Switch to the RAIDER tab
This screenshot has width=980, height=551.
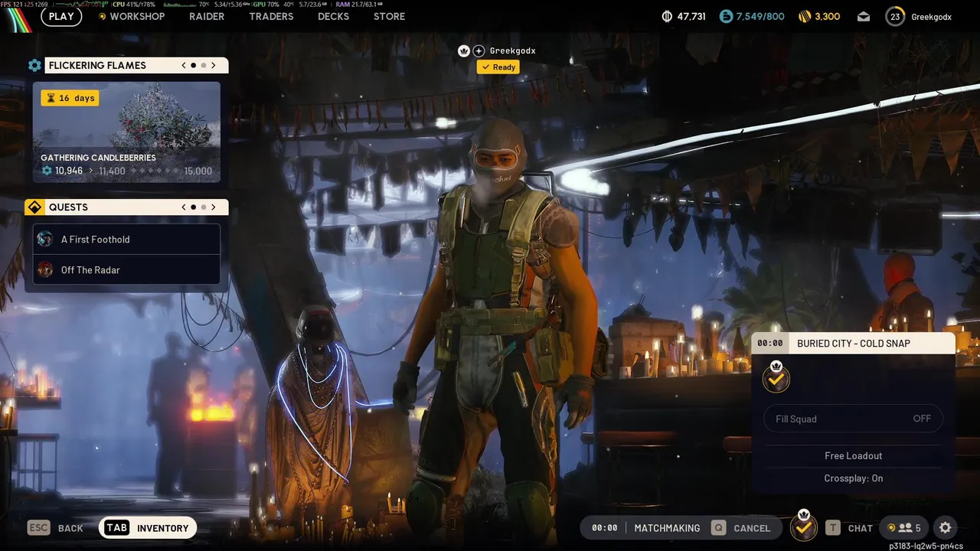tap(207, 16)
